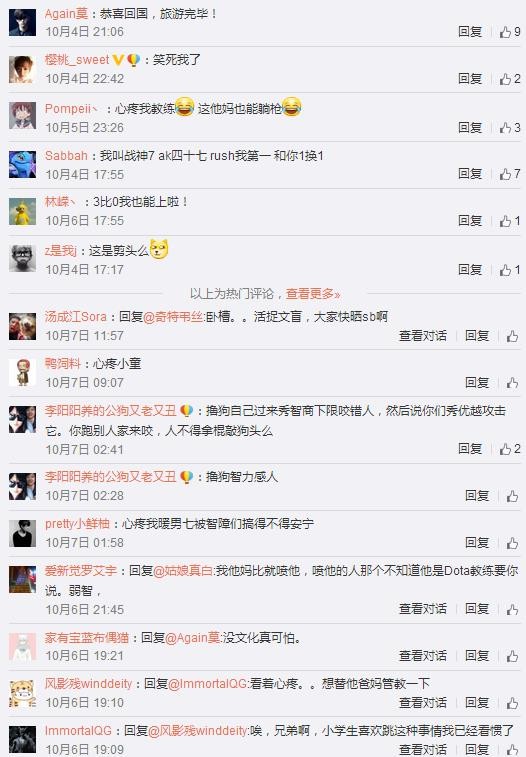Viewport: 526px width, 757px height.
Task: View conversation on 汤成江Sora's comment
Action: tap(423, 336)
